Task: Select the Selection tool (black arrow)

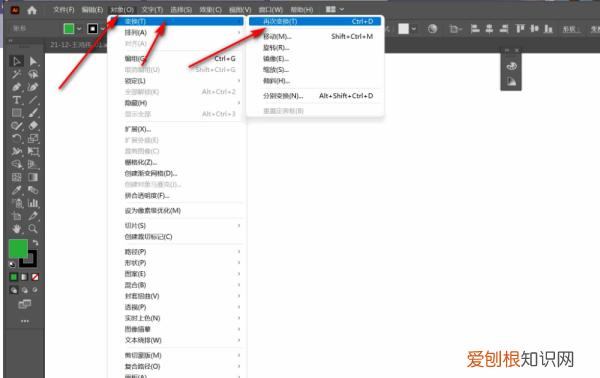Action: coord(16,61)
